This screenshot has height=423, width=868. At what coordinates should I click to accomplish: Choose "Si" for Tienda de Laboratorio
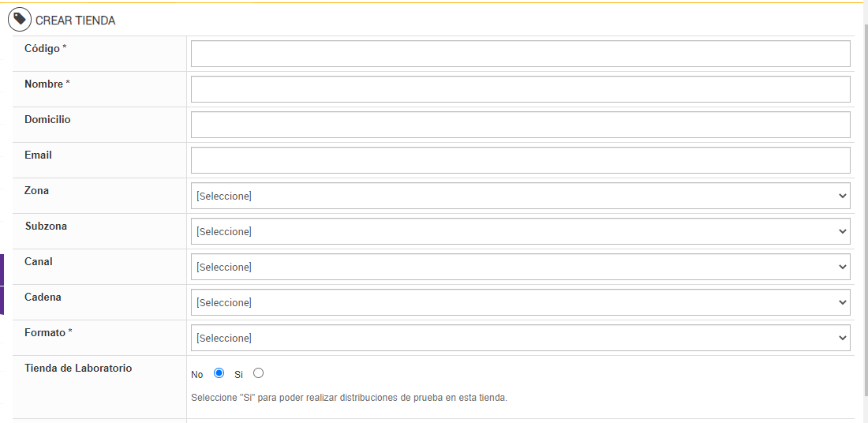click(x=259, y=373)
